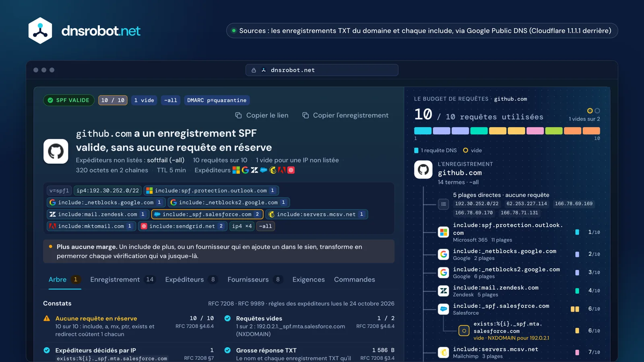Click the yellow void circle icon for exists row

click(x=464, y=331)
